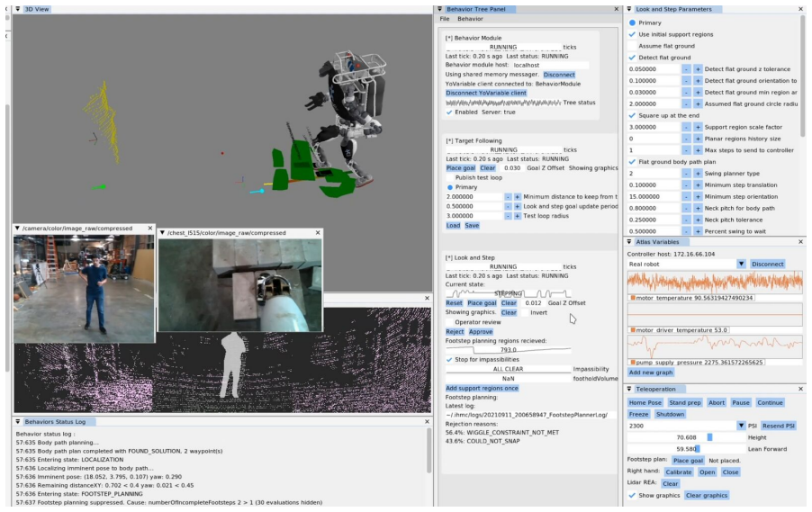The width and height of the screenshot is (812, 512).
Task: Decrease Minimum distance to keep from target
Action: tap(508, 197)
